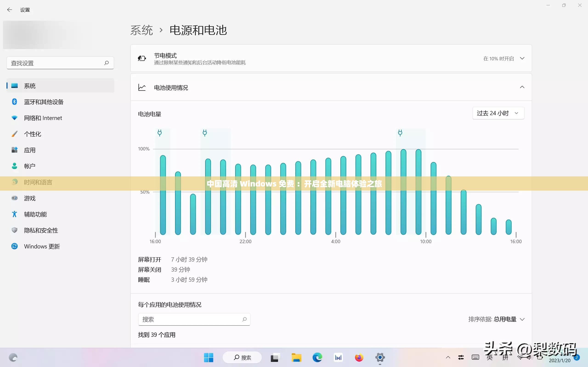
Task: Open the 过去 24 小时 time range dropdown
Action: pos(498,113)
